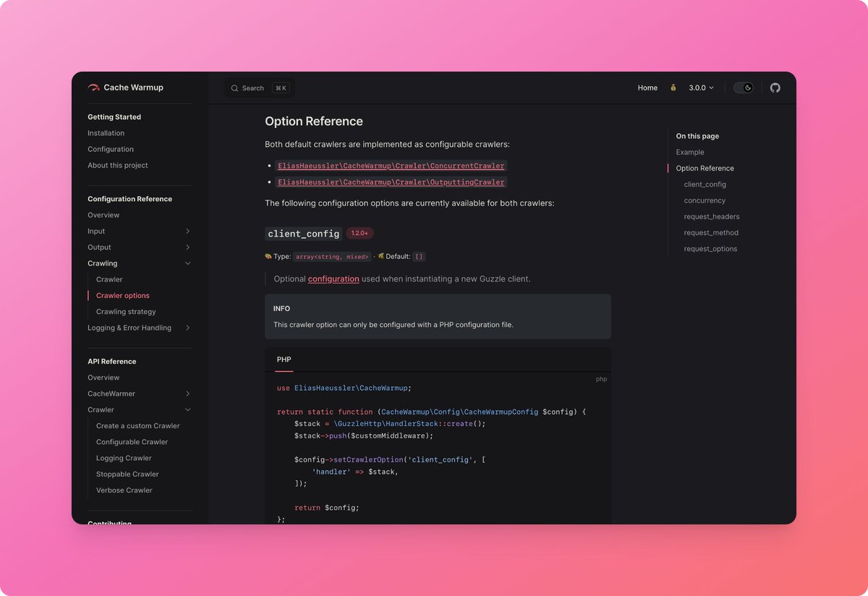868x596 pixels.
Task: Click the search magnifier icon
Action: 234,88
